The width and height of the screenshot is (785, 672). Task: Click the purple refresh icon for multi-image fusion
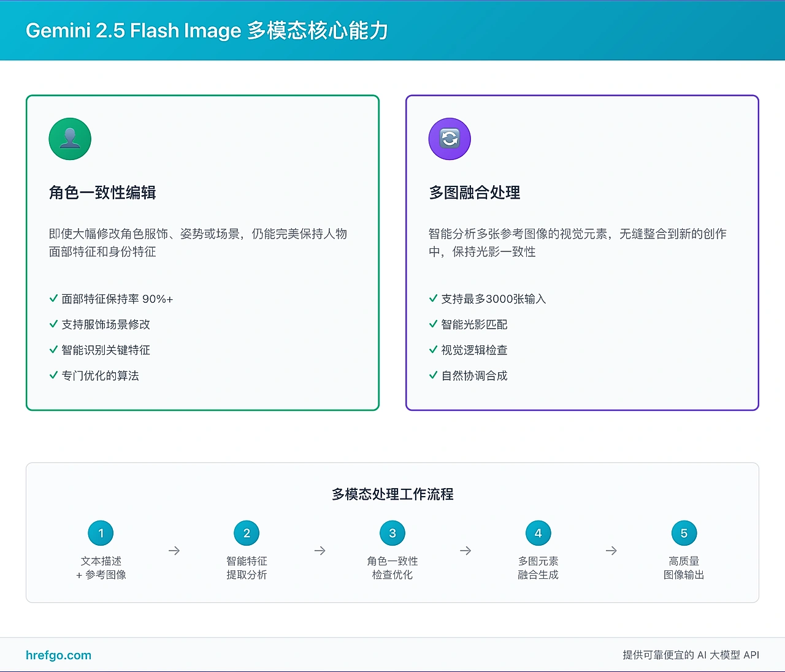pyautogui.click(x=450, y=139)
